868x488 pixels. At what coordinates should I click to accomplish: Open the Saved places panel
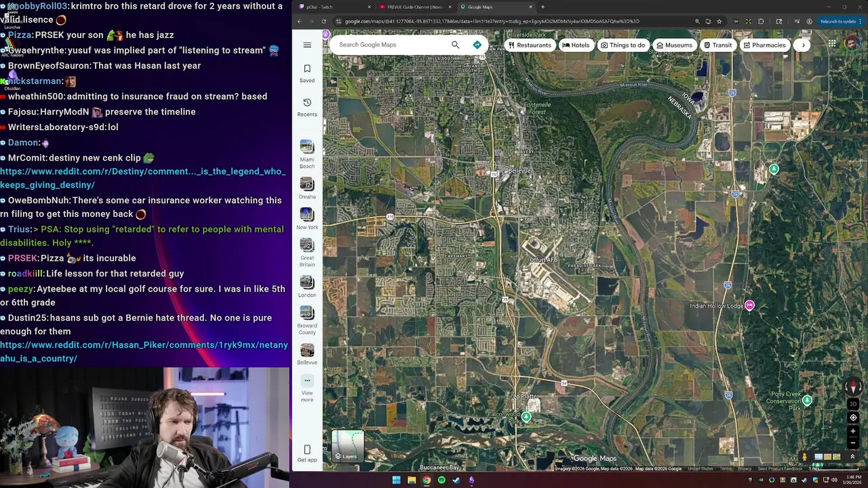click(307, 73)
